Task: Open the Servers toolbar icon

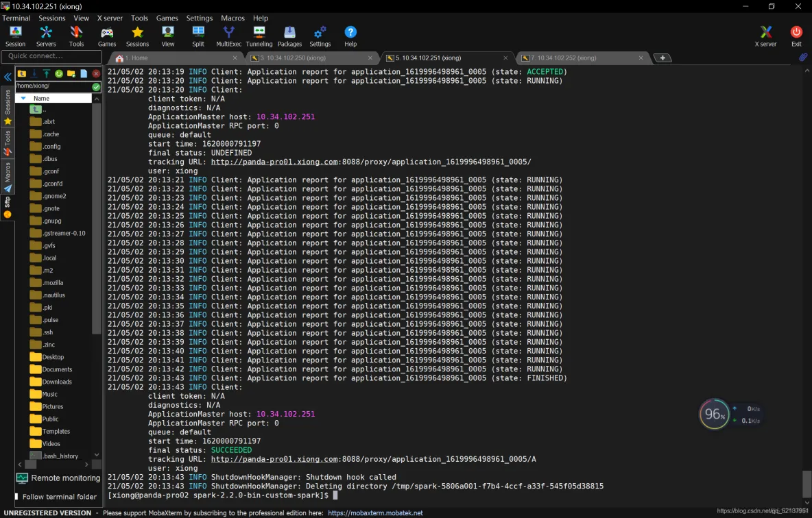Action: click(45, 36)
